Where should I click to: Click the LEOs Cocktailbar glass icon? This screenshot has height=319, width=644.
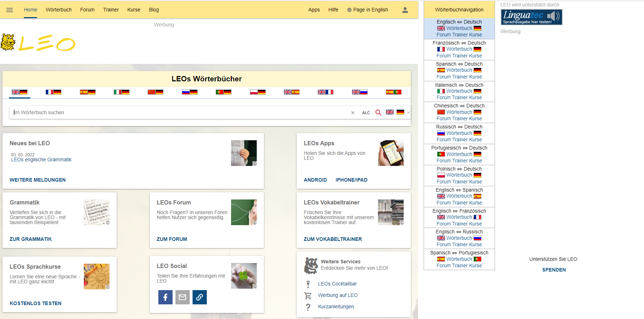click(x=308, y=284)
